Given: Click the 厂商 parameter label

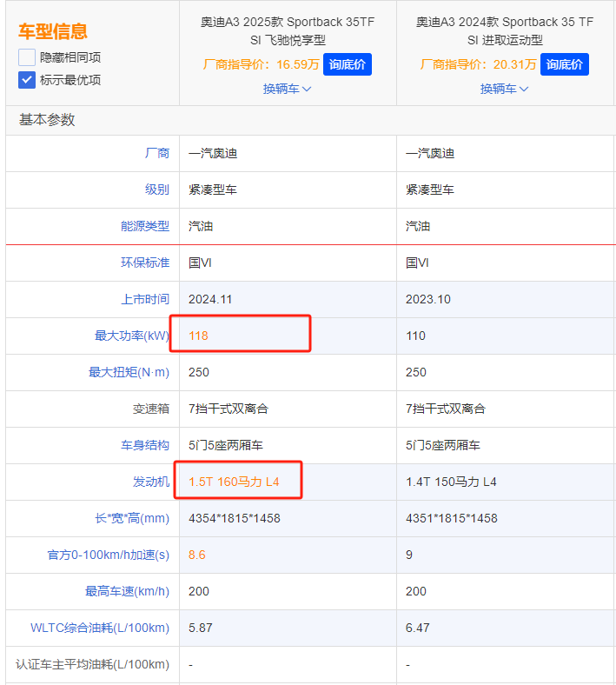Looking at the screenshot, I should click(157, 153).
